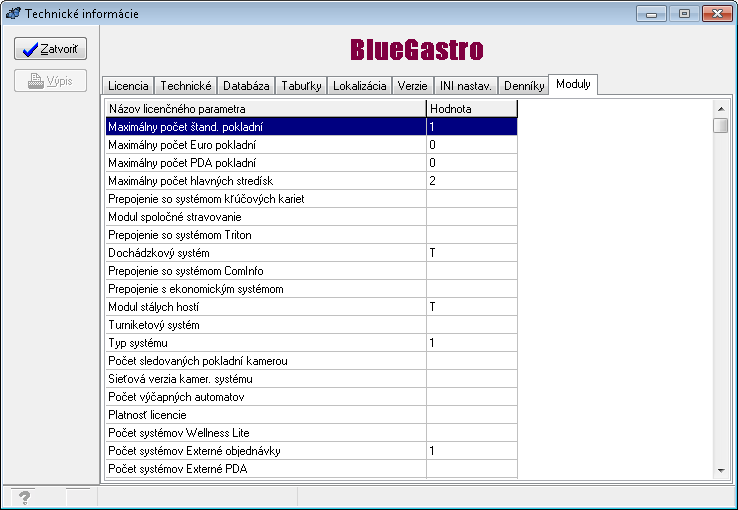Close the Technické informácie window

pos(717,14)
